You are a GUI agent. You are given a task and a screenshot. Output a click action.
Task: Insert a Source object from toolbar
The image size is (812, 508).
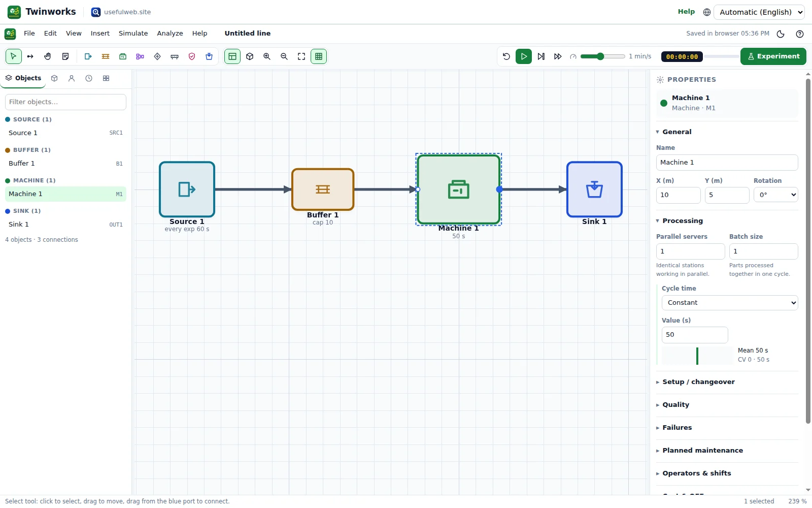(88, 56)
